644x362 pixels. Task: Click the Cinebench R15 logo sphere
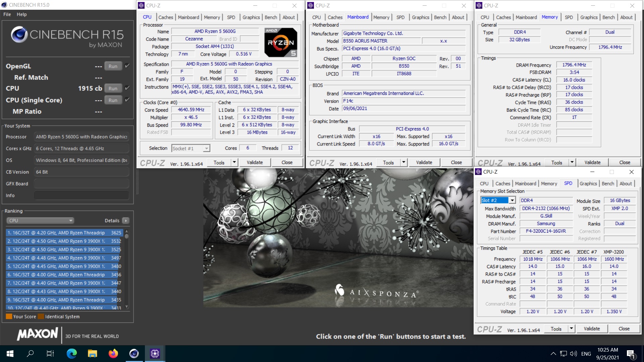(x=19, y=35)
